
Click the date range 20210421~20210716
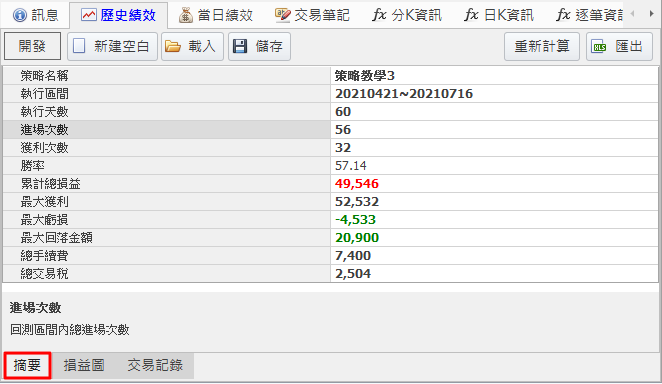coord(404,94)
